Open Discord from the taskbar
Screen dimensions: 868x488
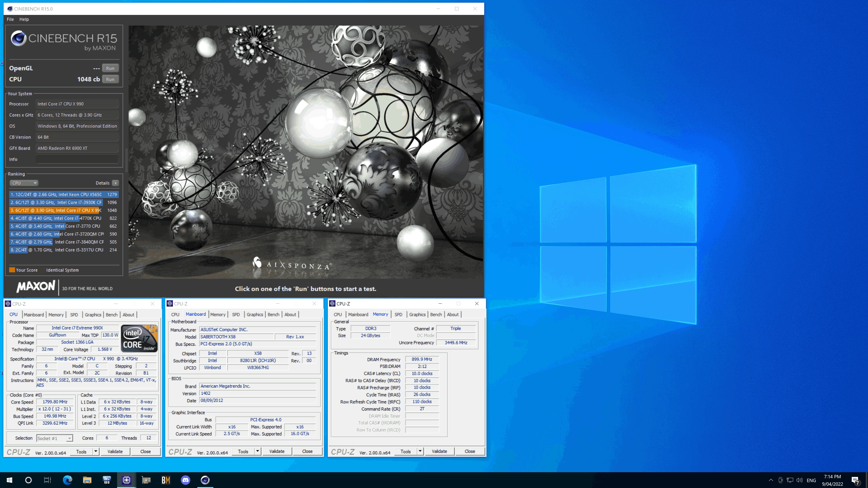185,480
